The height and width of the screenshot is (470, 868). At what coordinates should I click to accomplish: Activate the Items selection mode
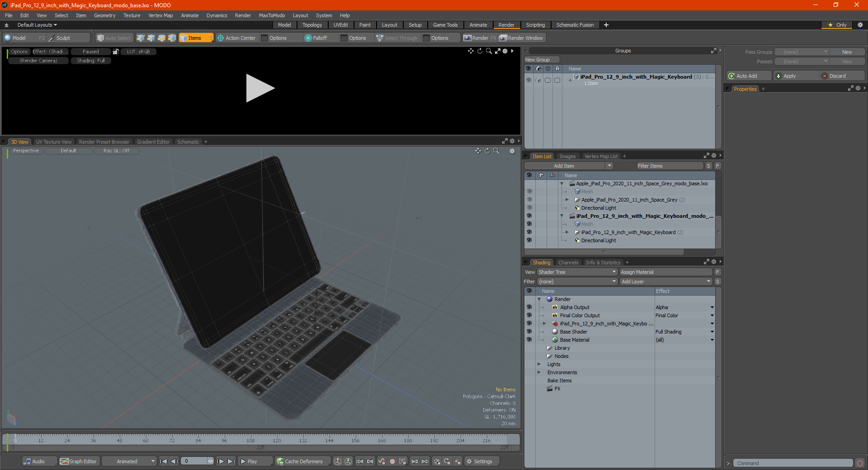coord(196,38)
